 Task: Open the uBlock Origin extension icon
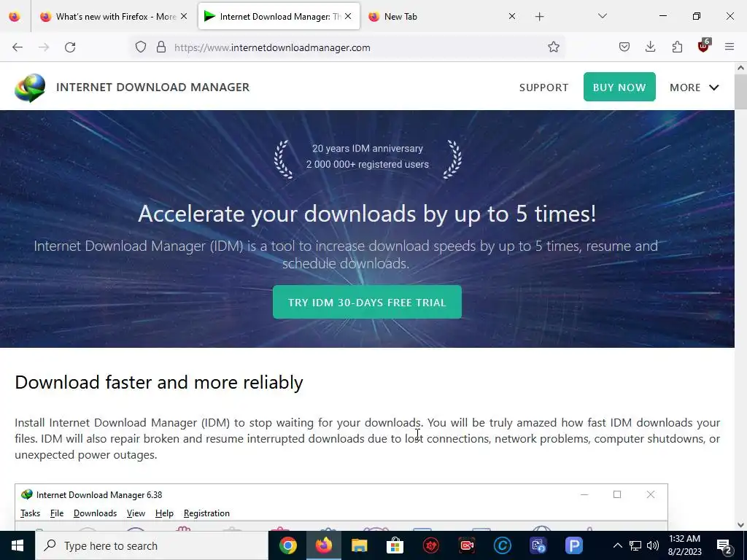click(x=704, y=46)
